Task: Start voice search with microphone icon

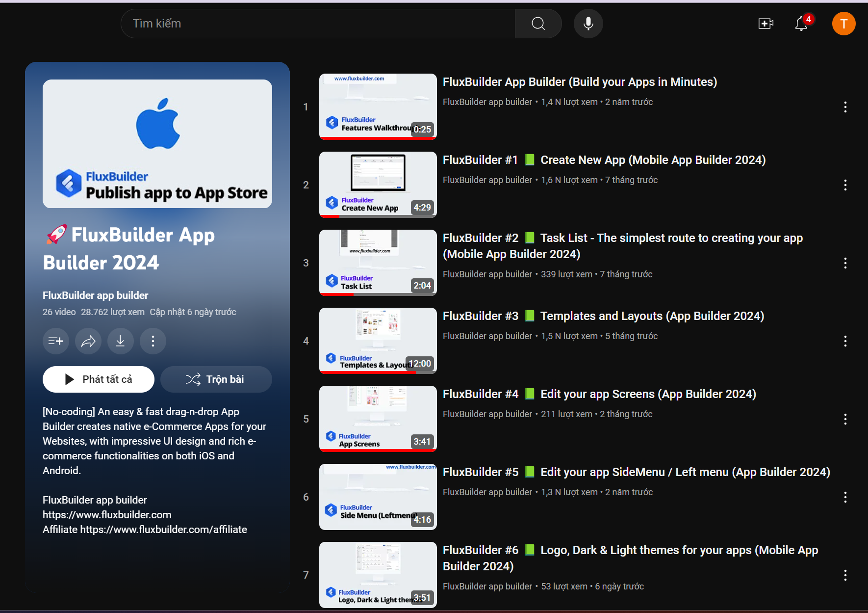Action: coord(588,24)
